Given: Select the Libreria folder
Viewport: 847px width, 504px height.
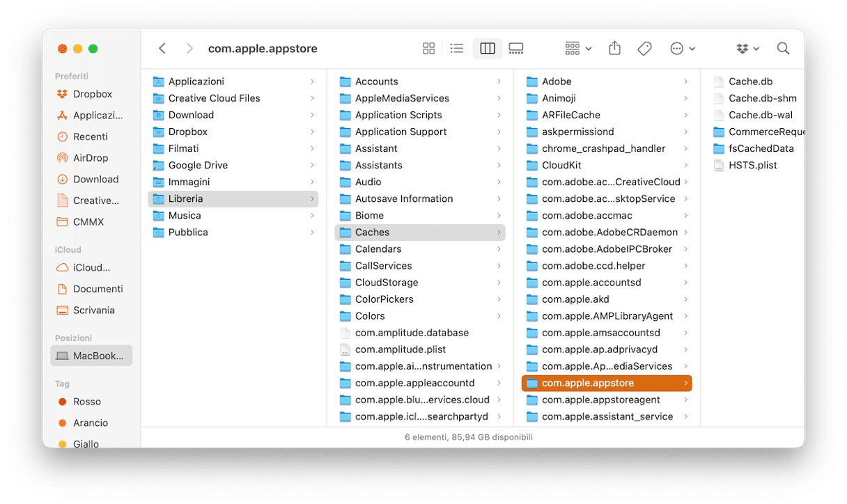Looking at the screenshot, I should [233, 198].
